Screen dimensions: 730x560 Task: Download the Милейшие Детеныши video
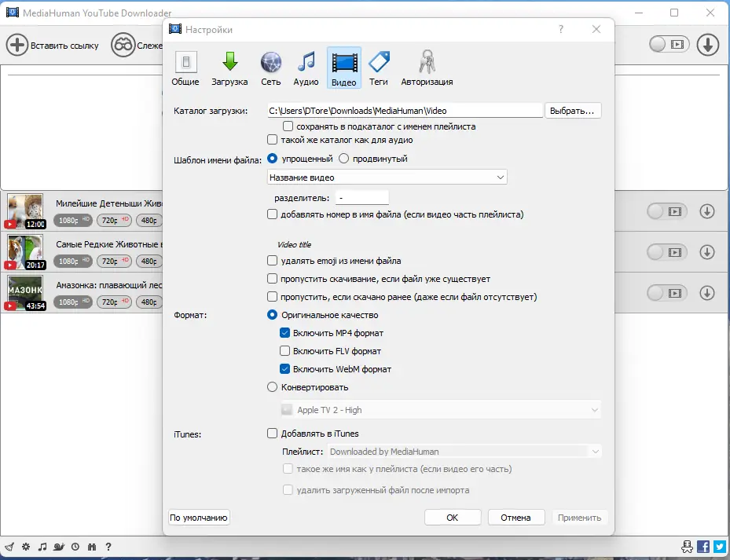(x=707, y=211)
